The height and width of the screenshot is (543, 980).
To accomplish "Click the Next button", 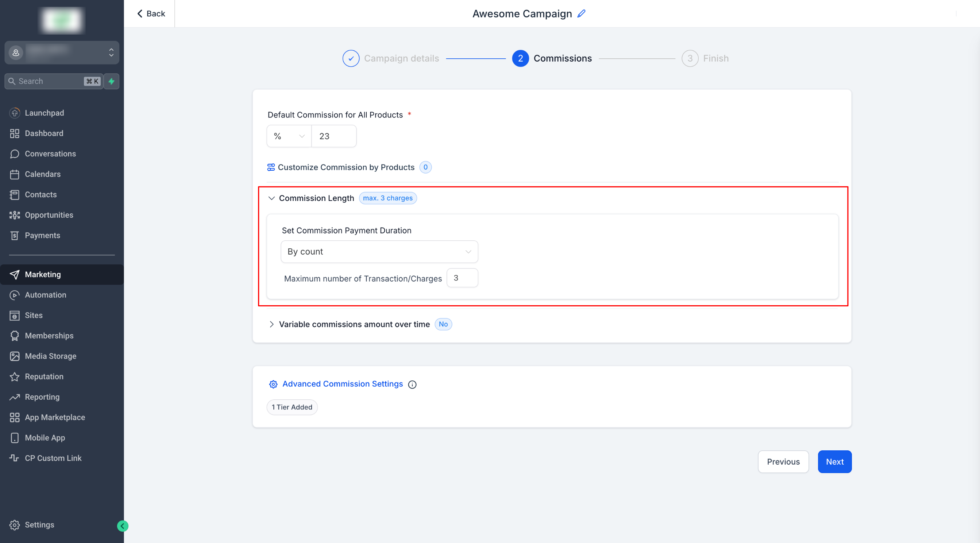I will [834, 461].
